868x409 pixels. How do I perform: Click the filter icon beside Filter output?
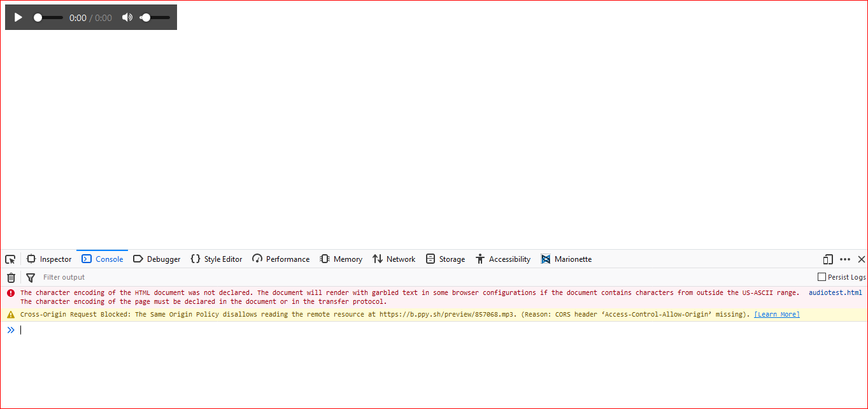[30, 277]
